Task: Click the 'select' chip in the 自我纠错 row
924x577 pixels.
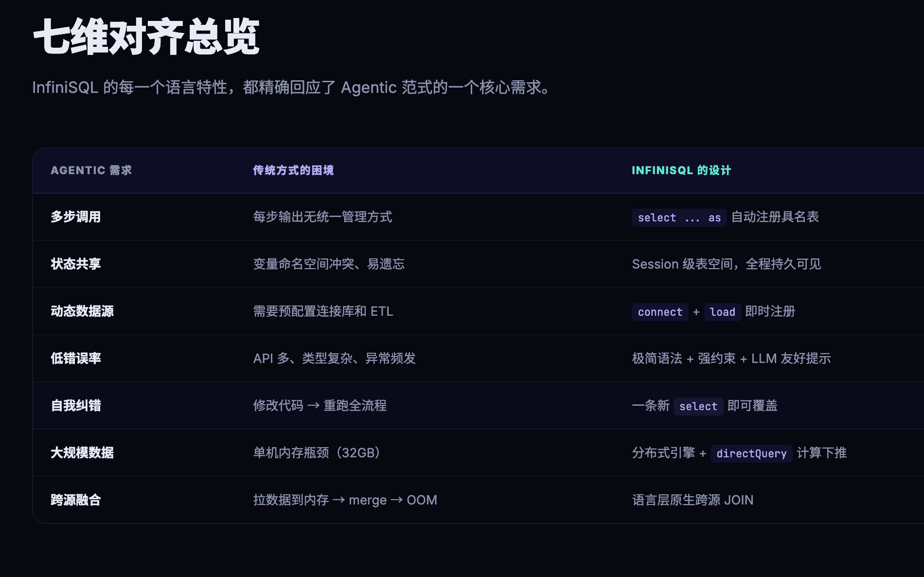Action: [x=698, y=406]
